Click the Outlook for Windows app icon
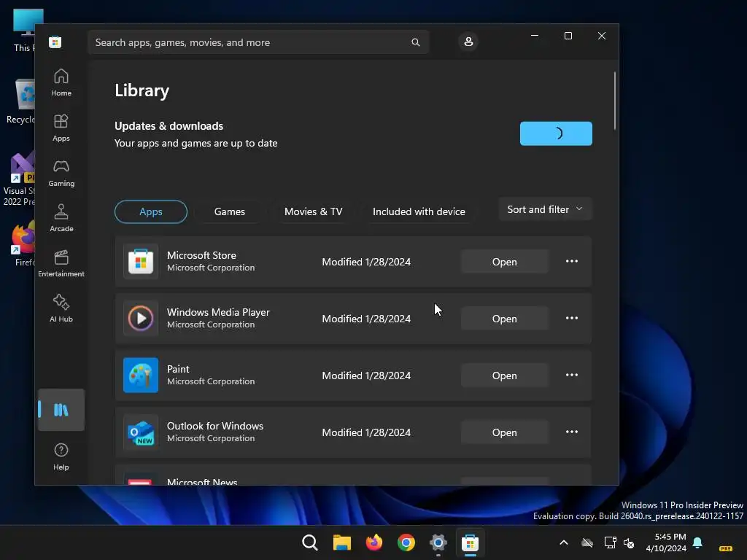Viewport: 747px width, 560px height. 141,432
